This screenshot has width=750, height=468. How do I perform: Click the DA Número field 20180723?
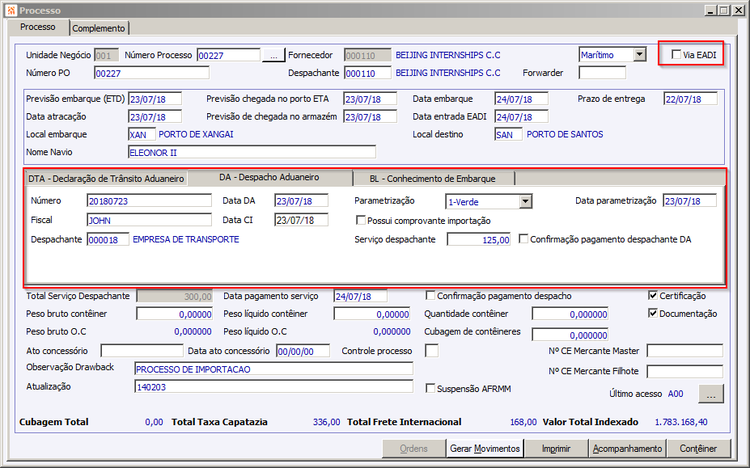[x=149, y=201]
